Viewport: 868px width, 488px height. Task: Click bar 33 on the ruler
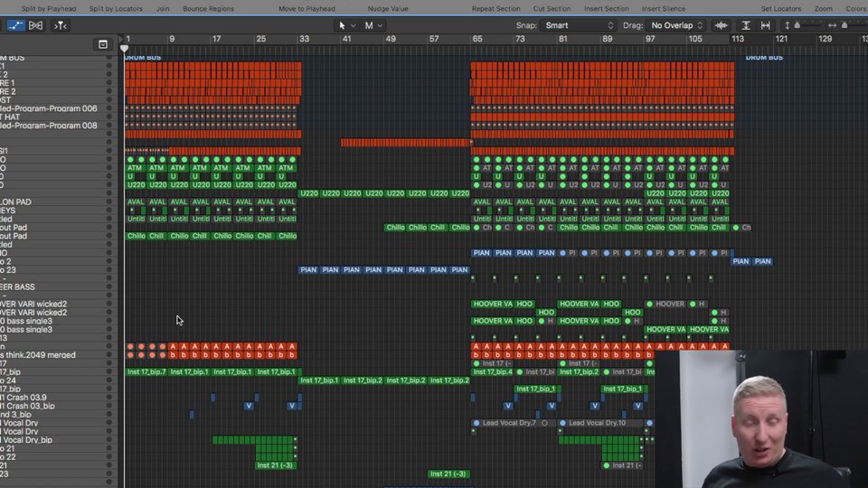tap(304, 39)
